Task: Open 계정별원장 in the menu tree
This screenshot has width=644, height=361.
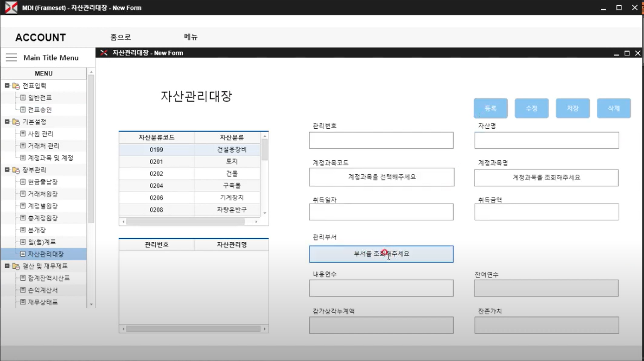Action: pyautogui.click(x=43, y=206)
